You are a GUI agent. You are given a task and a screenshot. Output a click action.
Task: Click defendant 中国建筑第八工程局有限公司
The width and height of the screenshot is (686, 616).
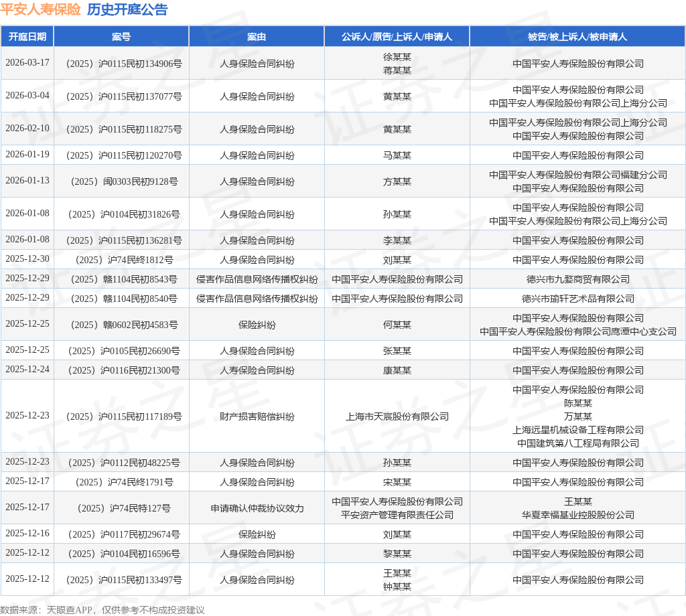coord(577,443)
